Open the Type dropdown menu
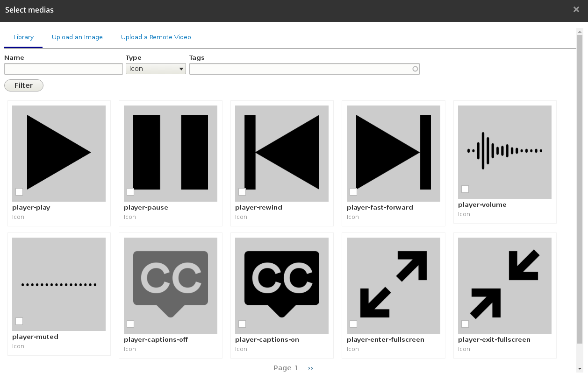The image size is (588, 387). (x=156, y=68)
